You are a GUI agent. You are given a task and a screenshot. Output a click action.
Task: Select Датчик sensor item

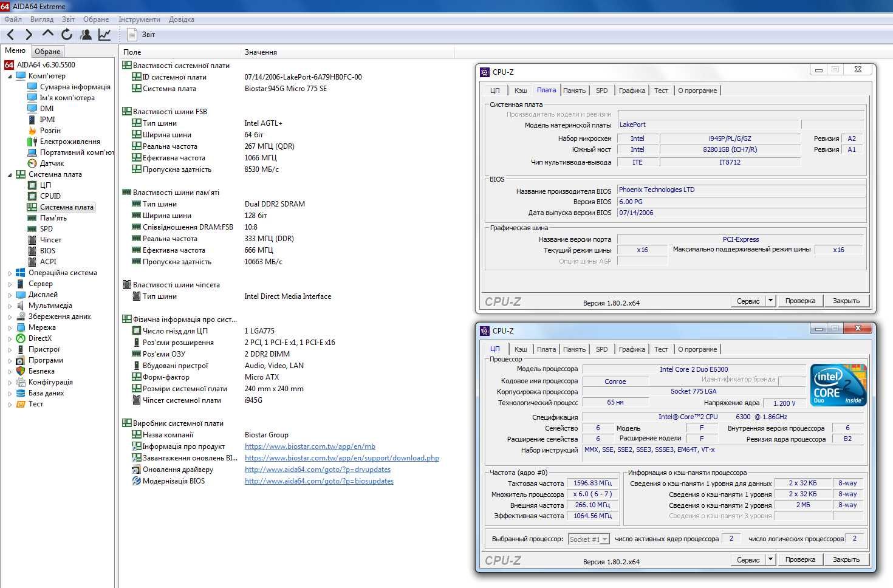pos(52,163)
